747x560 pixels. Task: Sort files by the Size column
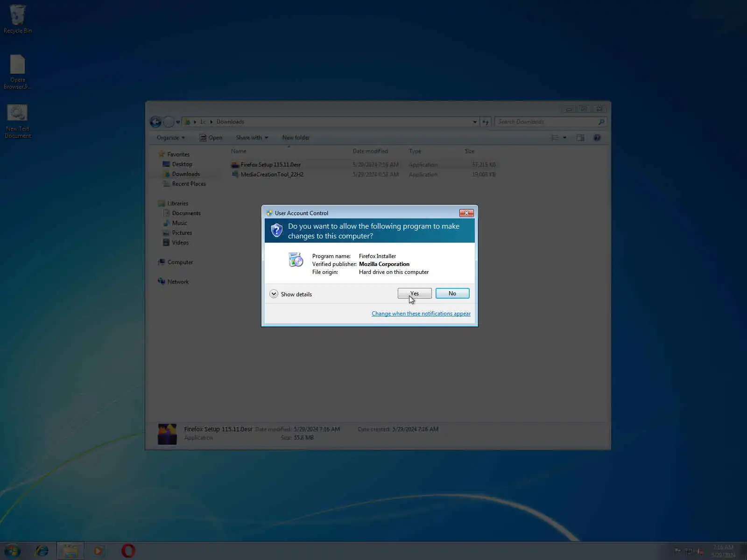(x=470, y=151)
